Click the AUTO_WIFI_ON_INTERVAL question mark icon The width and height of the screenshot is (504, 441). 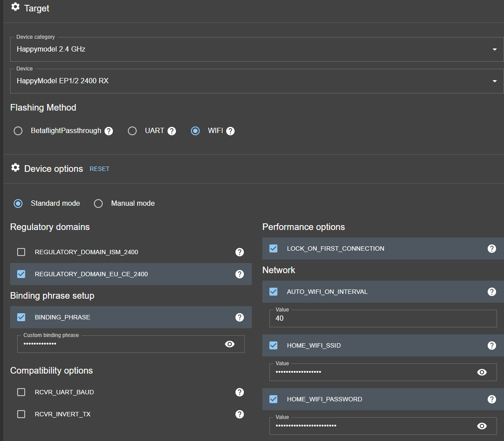coord(492,292)
